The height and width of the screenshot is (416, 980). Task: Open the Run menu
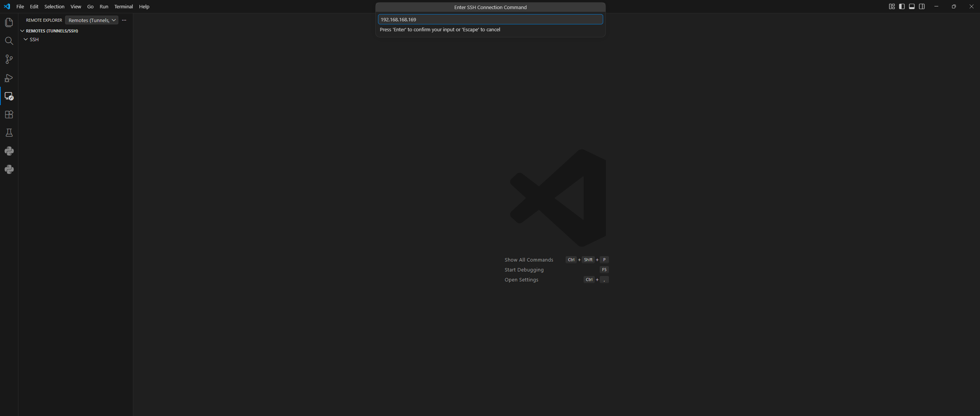104,7
